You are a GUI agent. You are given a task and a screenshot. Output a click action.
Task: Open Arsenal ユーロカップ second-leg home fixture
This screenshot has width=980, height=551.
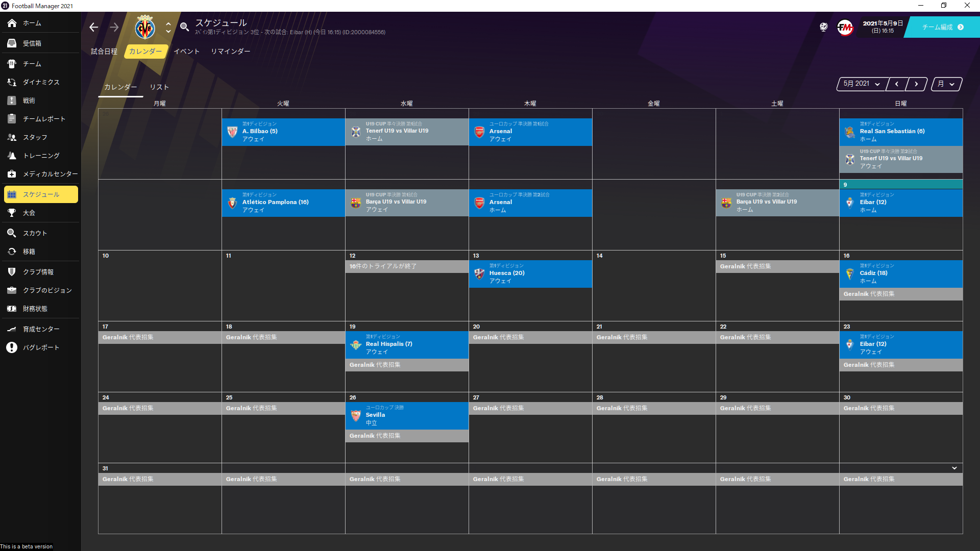pyautogui.click(x=530, y=203)
